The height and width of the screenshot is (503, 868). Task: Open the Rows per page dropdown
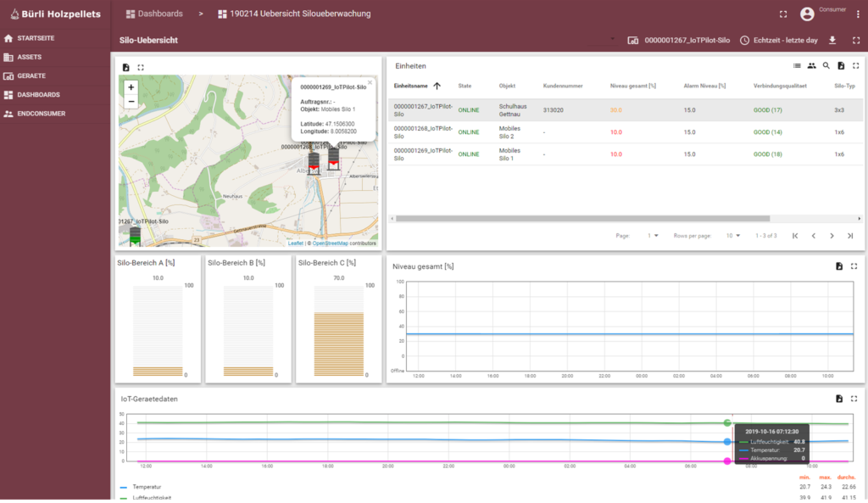point(732,236)
